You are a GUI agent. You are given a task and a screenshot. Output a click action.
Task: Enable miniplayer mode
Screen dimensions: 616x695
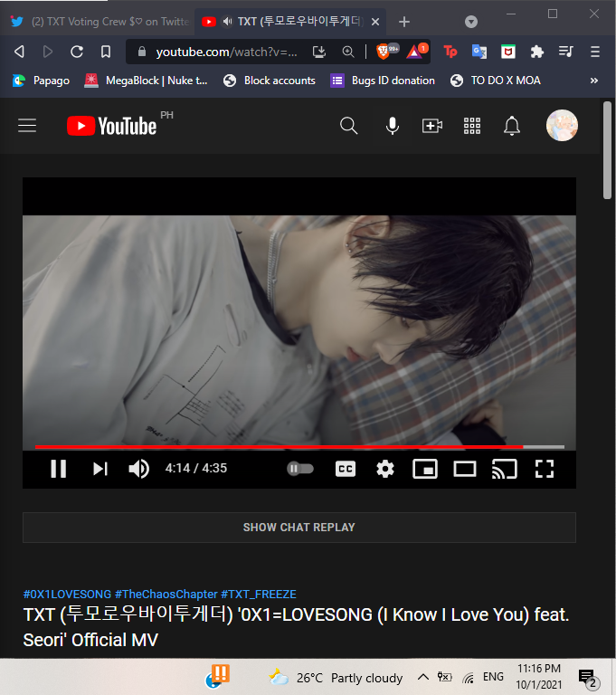[425, 469]
